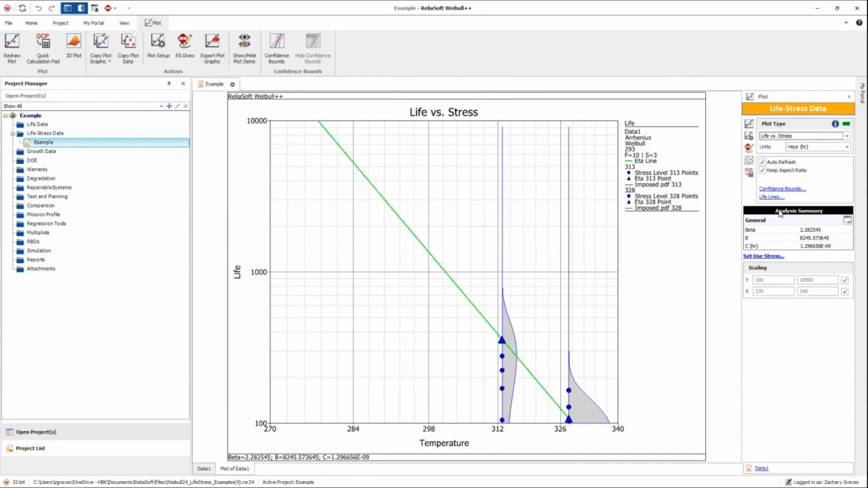This screenshot has width=868, height=488.
Task: Select the Data1 bottom tab
Action: click(203, 468)
